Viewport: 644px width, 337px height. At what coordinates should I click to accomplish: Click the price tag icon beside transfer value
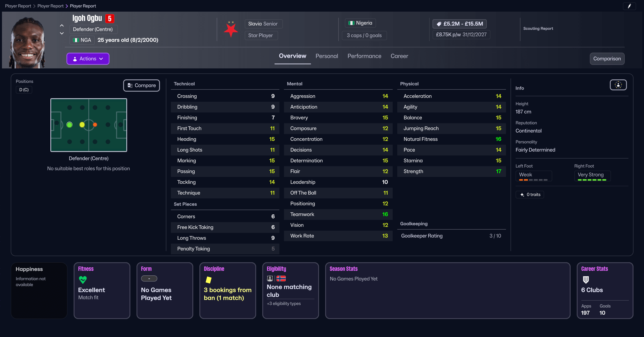[439, 24]
